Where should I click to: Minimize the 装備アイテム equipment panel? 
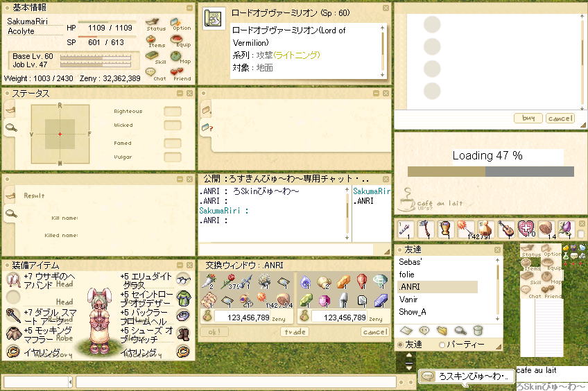point(180,265)
